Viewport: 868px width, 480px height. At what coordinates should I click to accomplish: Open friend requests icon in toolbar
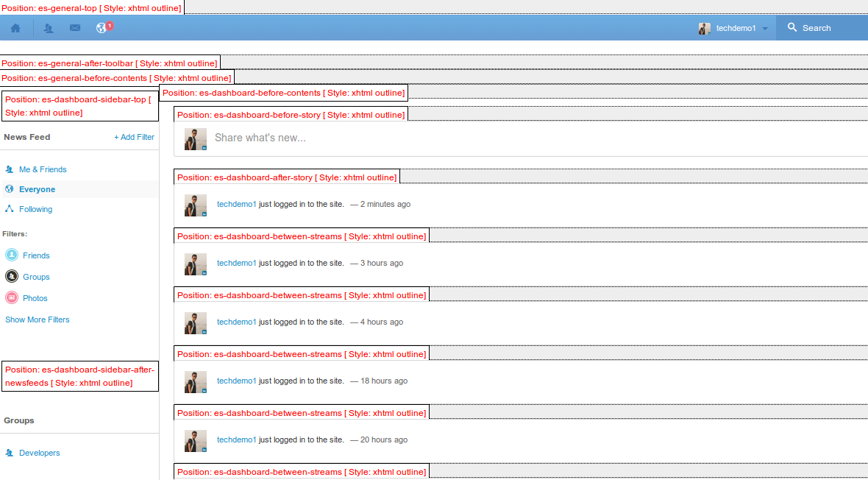coord(49,28)
